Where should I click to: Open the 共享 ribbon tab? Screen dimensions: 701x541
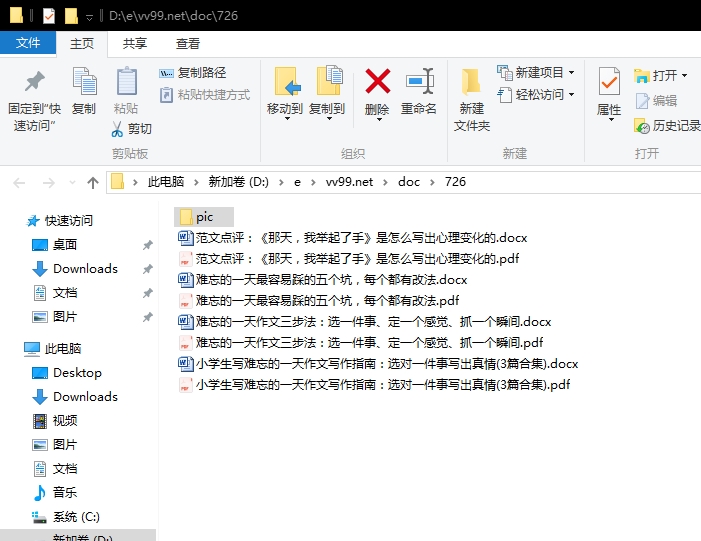pos(135,44)
